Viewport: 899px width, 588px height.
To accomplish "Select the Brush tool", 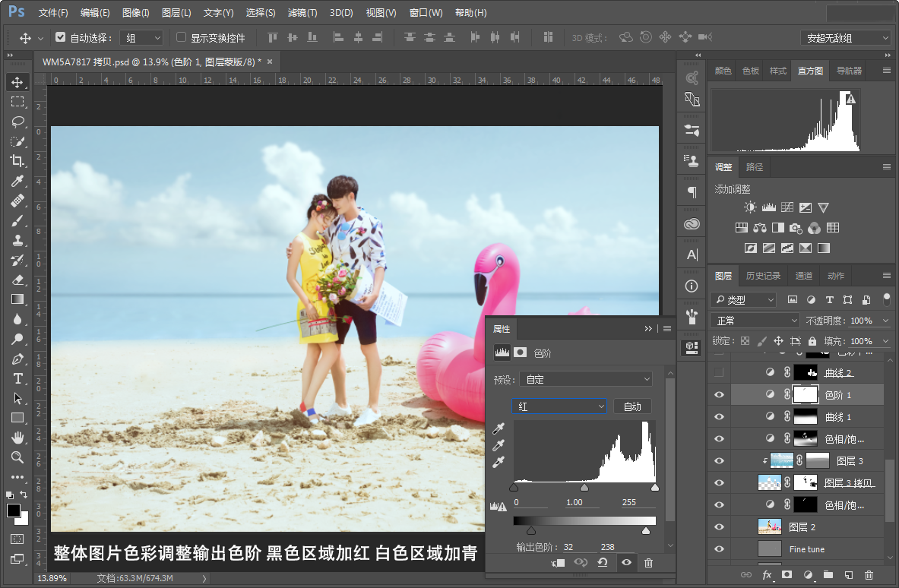I will point(17,220).
